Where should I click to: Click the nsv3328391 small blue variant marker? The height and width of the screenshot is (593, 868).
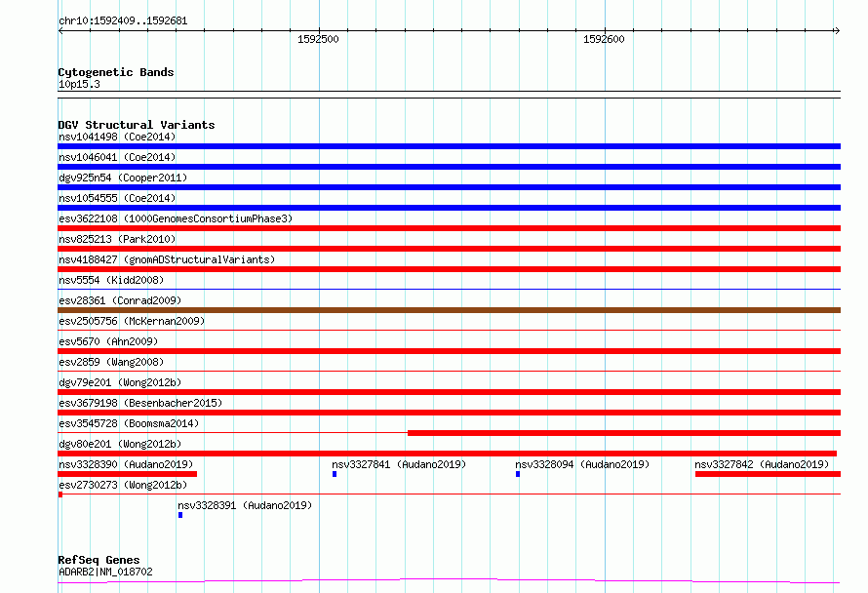(180, 515)
